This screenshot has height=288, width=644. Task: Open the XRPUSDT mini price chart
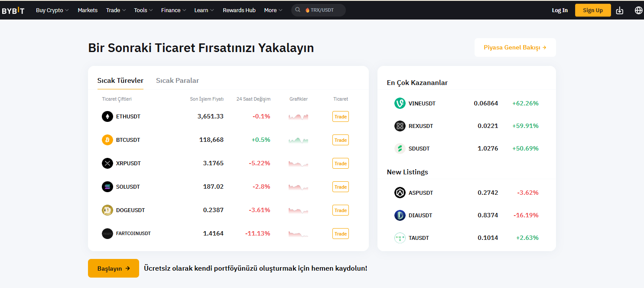pyautogui.click(x=299, y=164)
